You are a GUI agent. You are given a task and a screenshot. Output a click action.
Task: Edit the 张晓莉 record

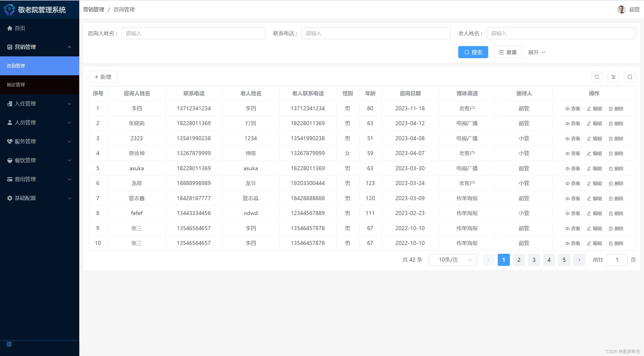pos(594,123)
